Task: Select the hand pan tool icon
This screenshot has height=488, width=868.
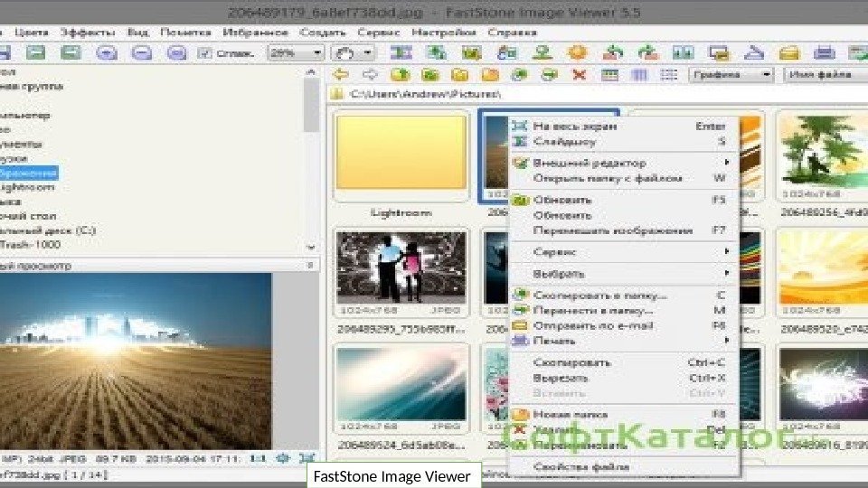Action: tap(344, 53)
